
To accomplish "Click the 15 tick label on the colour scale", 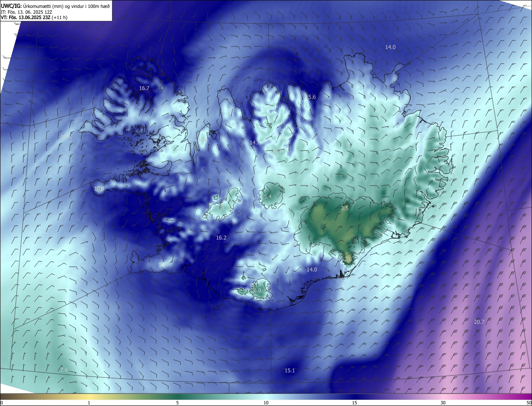I will point(355,403).
